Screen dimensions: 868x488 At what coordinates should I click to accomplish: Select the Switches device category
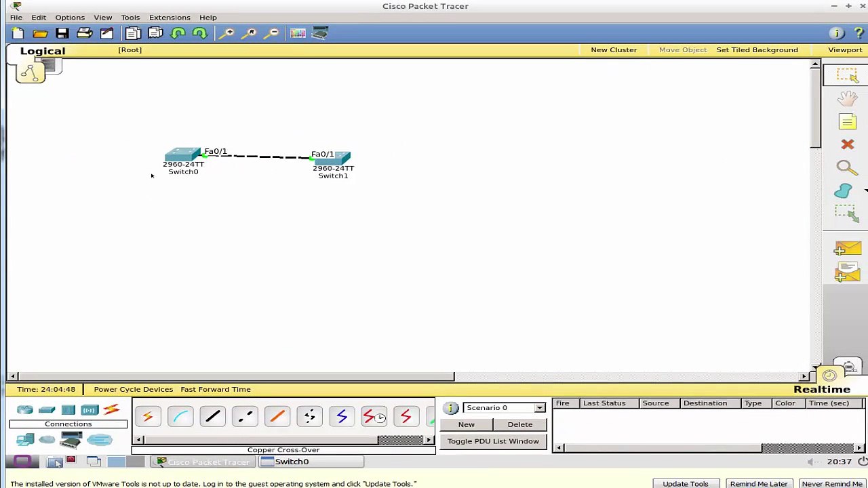(x=47, y=410)
